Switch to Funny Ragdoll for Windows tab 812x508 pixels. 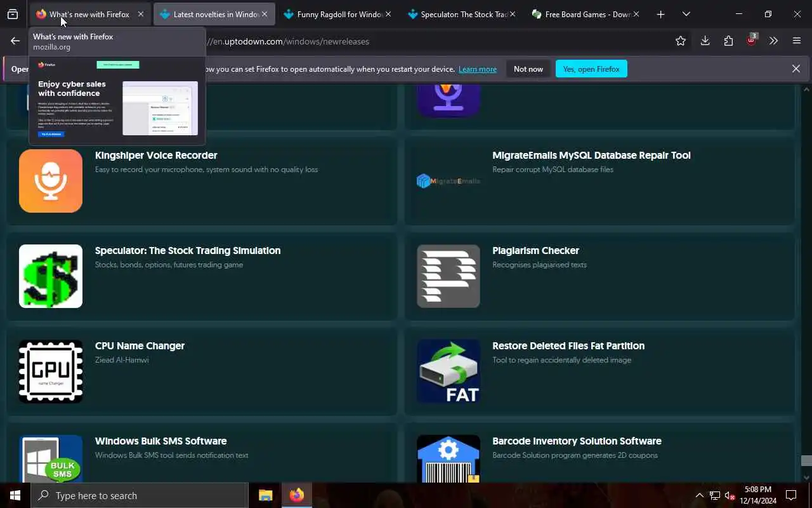pyautogui.click(x=337, y=14)
